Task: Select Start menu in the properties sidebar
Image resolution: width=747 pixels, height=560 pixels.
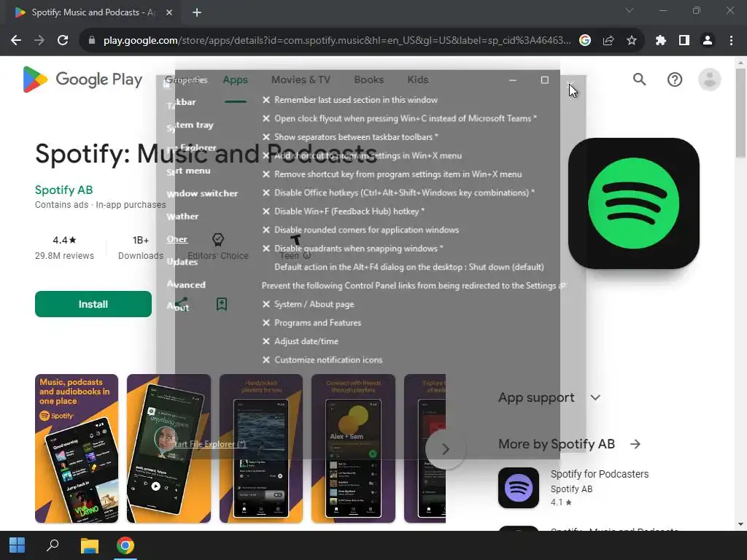Action: 188,171
